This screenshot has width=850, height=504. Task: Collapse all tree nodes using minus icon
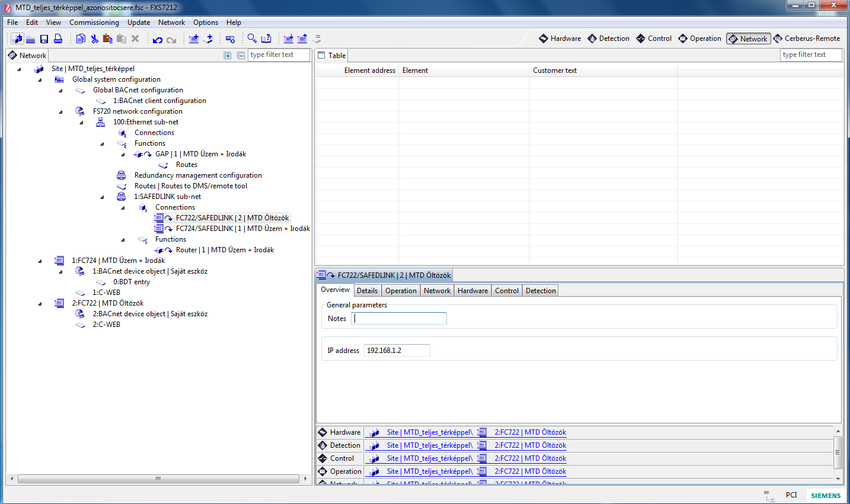241,55
